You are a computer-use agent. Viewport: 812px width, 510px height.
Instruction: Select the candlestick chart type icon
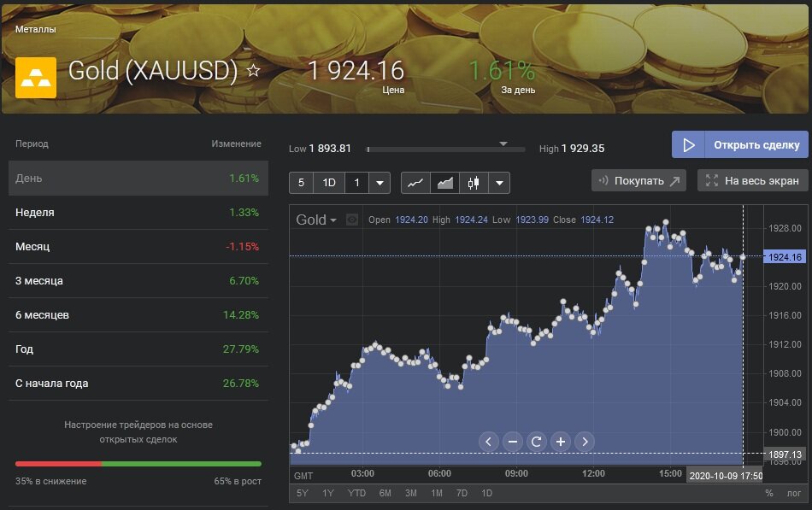click(x=473, y=182)
